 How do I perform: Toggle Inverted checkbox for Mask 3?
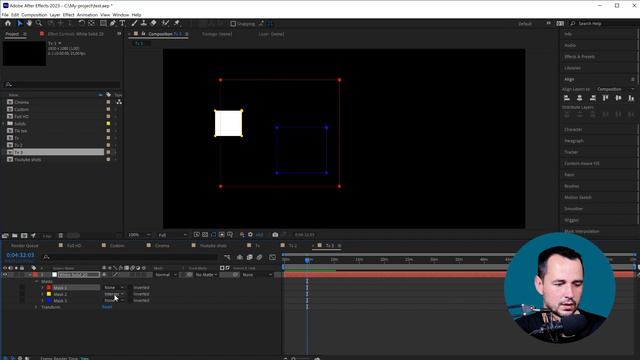click(x=130, y=300)
